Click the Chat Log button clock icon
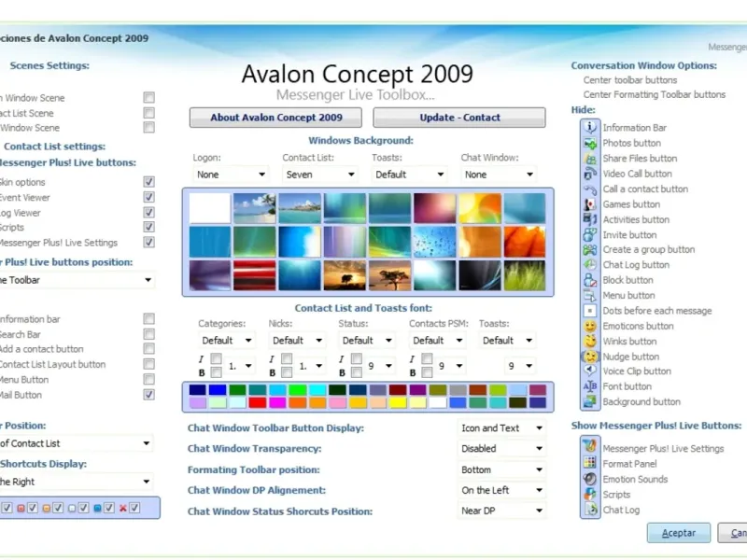This screenshot has height=560, width=747. coord(590,265)
